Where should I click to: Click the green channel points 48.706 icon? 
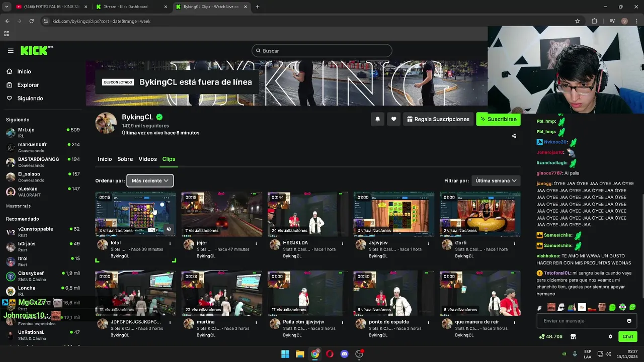(x=550, y=336)
